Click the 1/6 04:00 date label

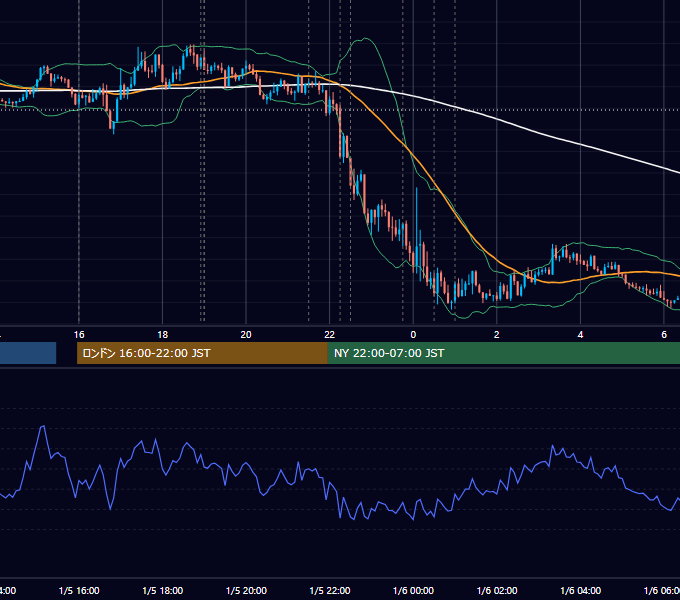click(580, 590)
